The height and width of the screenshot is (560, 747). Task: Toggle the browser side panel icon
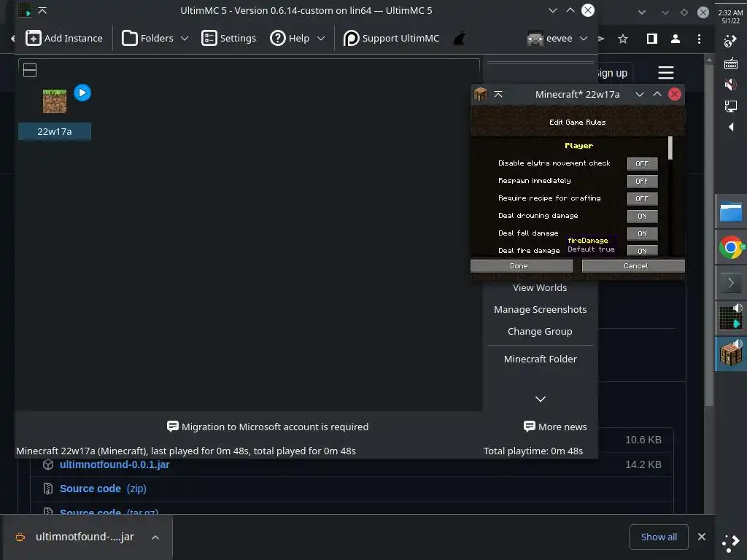click(x=652, y=39)
